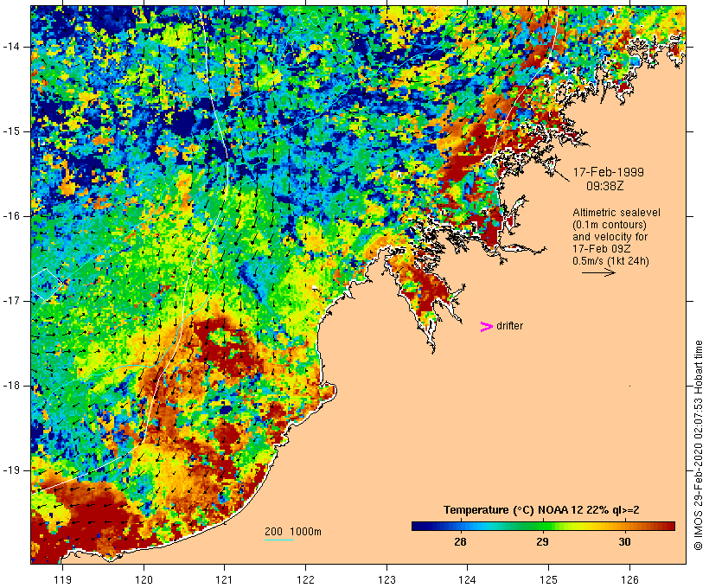Viewport: 709px width, 588px height.
Task: Click the longitude label '123'
Action: click(x=386, y=579)
